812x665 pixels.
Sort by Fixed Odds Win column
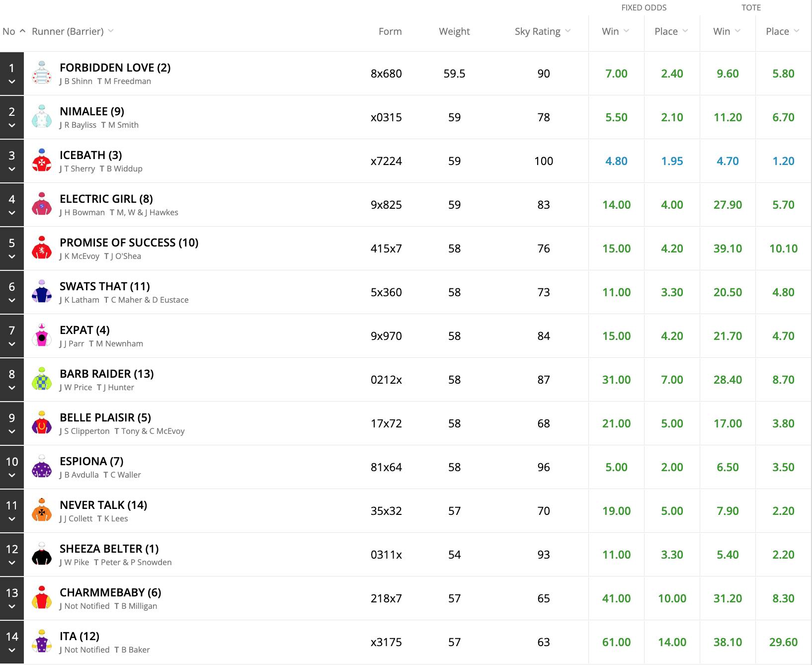pyautogui.click(x=615, y=31)
